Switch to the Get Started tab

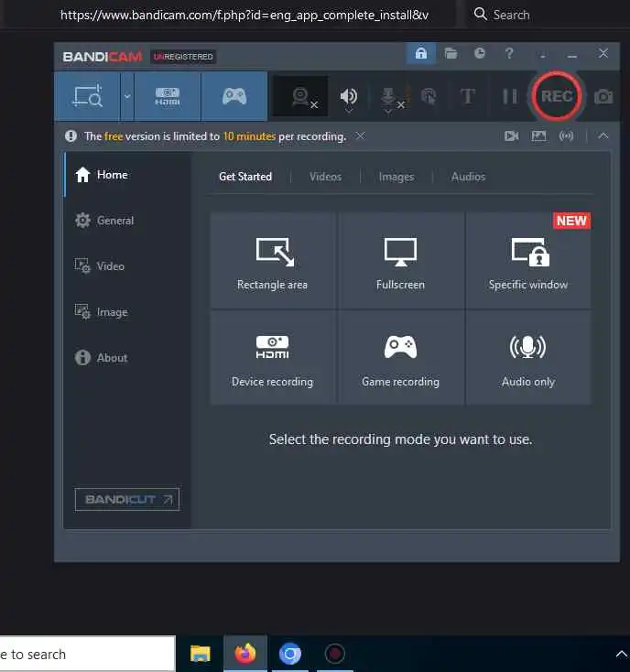[245, 177]
